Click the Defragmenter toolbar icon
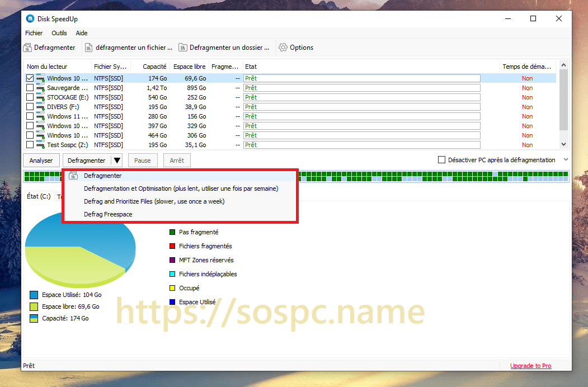This screenshot has height=387, width=588. point(27,48)
